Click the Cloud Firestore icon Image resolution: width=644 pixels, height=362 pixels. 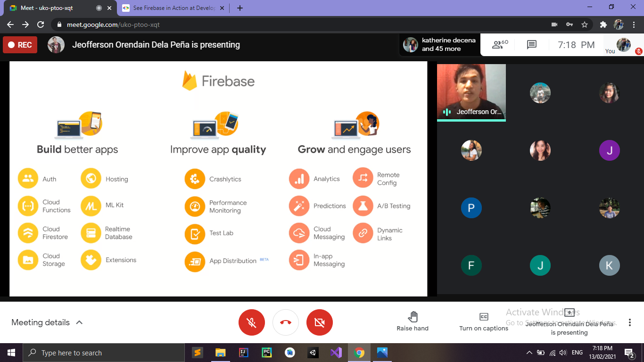click(x=28, y=233)
